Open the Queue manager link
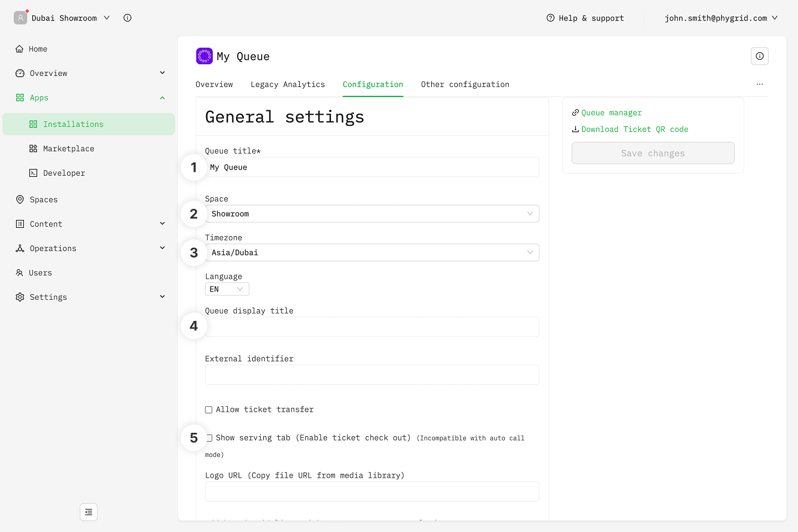This screenshot has width=798, height=532. [611, 112]
